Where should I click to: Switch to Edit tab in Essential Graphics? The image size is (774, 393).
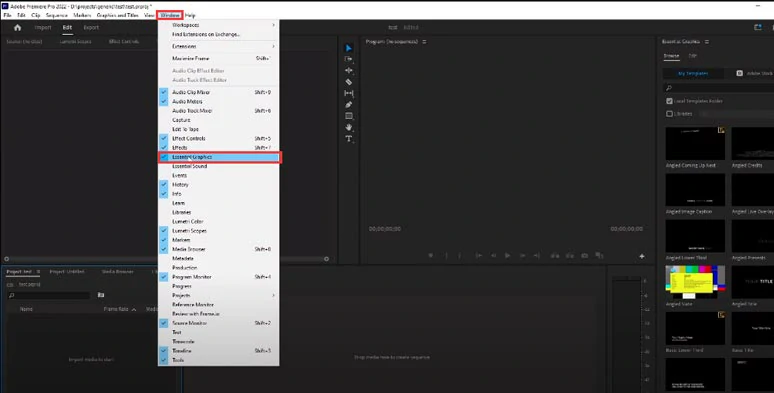click(x=693, y=56)
